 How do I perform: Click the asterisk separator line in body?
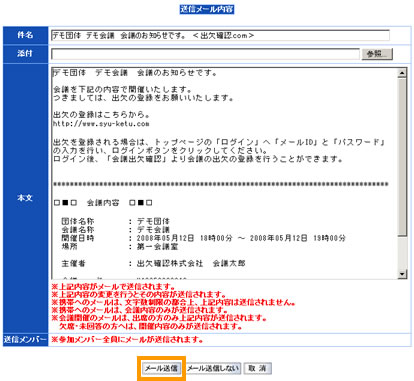(x=221, y=184)
